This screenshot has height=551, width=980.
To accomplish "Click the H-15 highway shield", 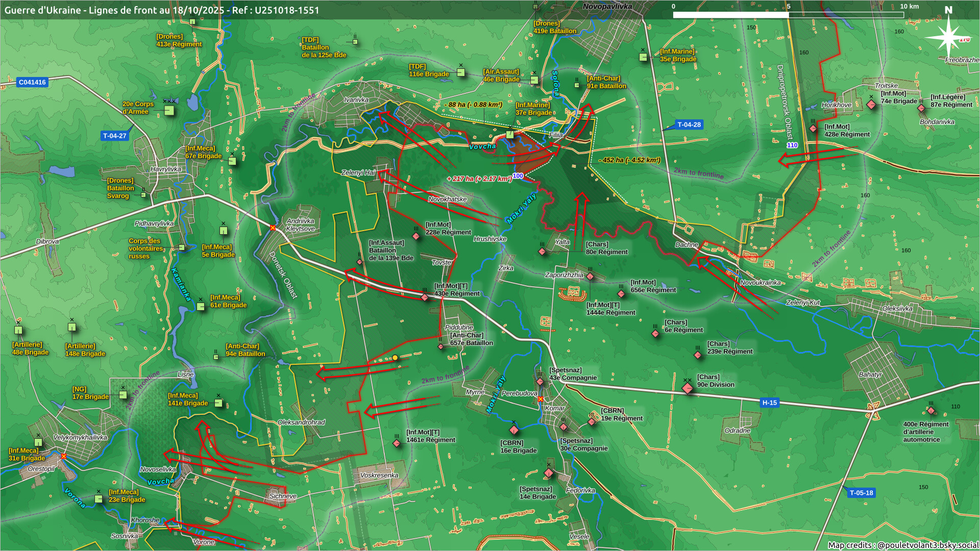I will click(x=769, y=403).
